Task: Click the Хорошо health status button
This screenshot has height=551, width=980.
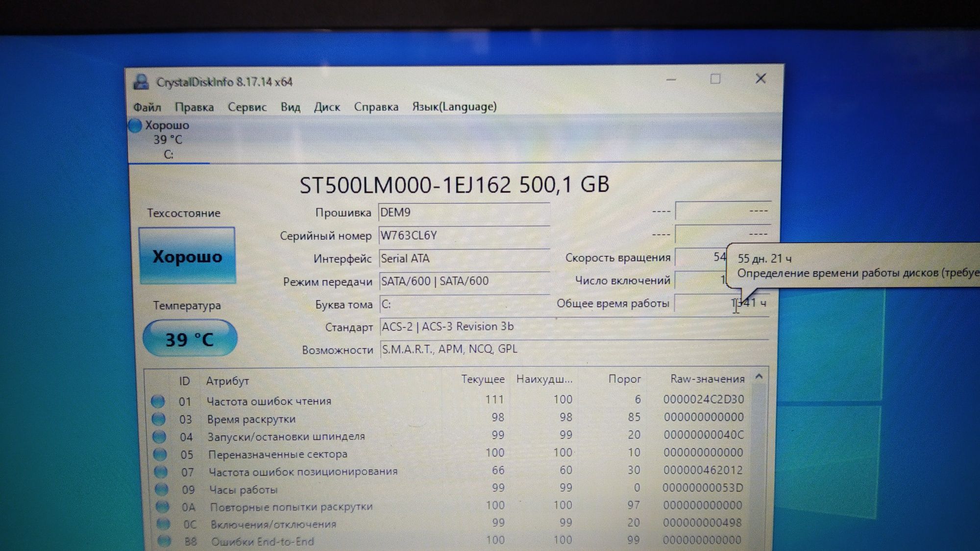Action: coord(187,256)
